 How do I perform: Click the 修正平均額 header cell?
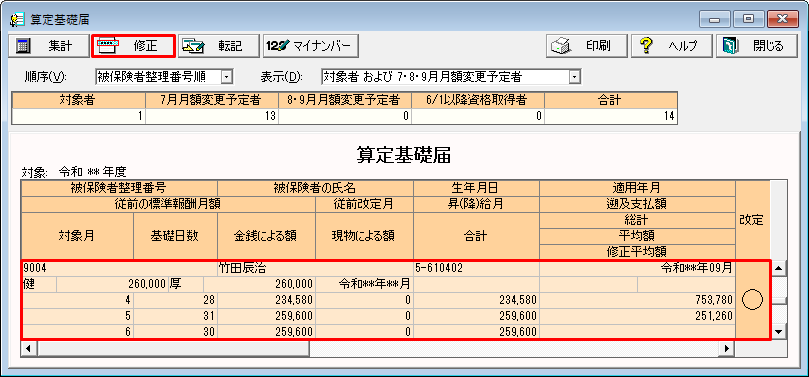pos(638,252)
